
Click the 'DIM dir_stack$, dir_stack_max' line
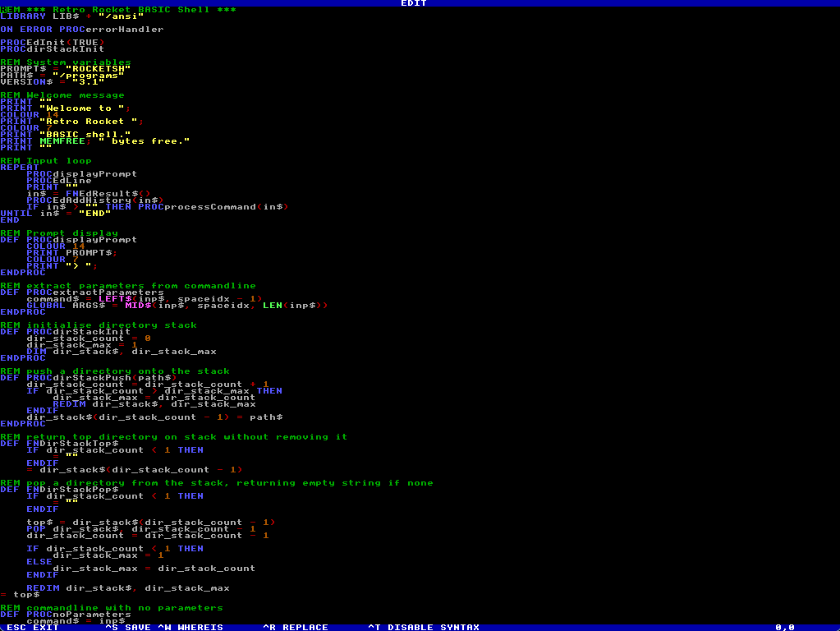pos(122,352)
